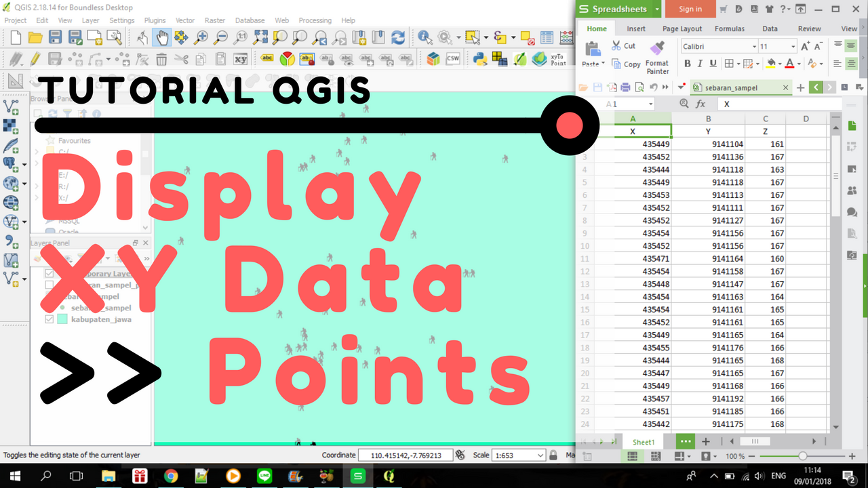Click the red font color A
Image resolution: width=868 pixels, height=488 pixels.
tap(789, 64)
